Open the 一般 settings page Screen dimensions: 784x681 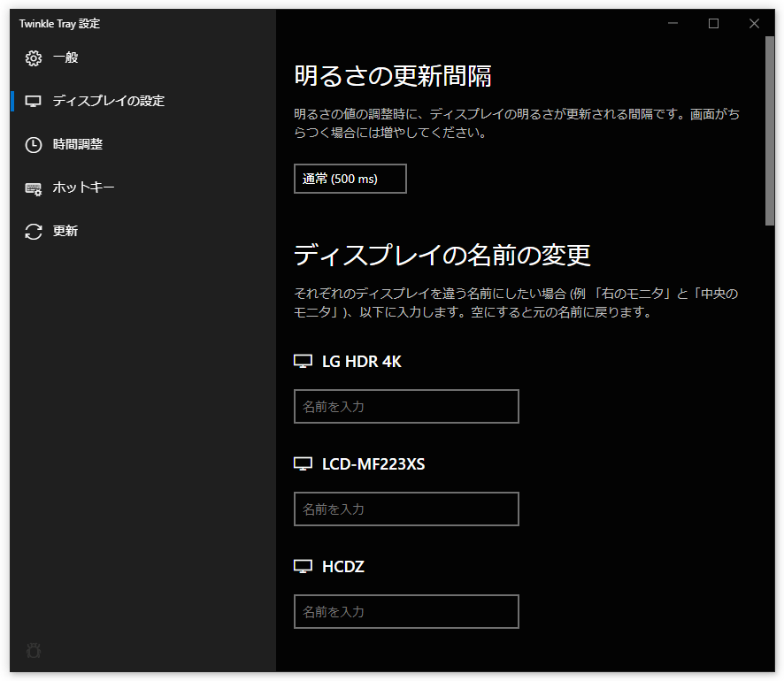(143, 58)
